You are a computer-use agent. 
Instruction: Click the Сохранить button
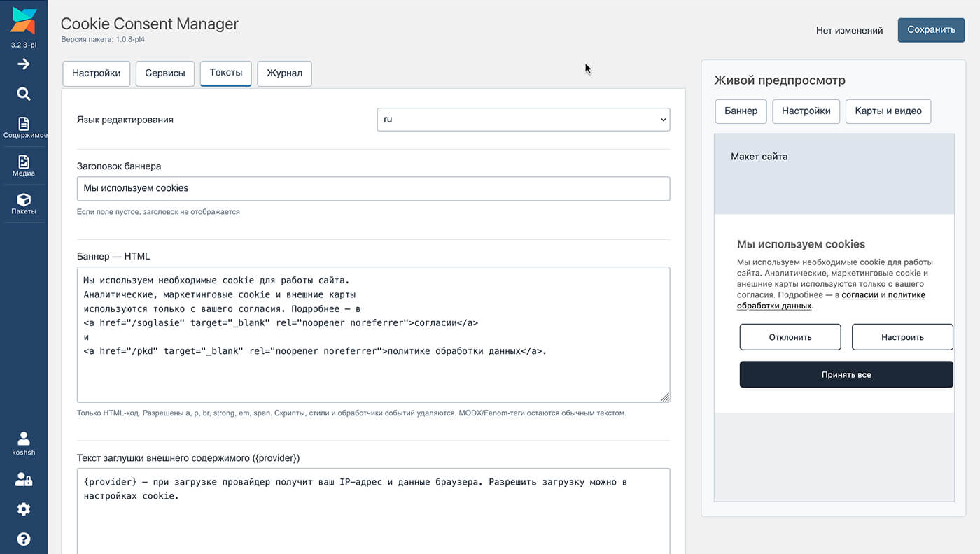[x=931, y=30]
